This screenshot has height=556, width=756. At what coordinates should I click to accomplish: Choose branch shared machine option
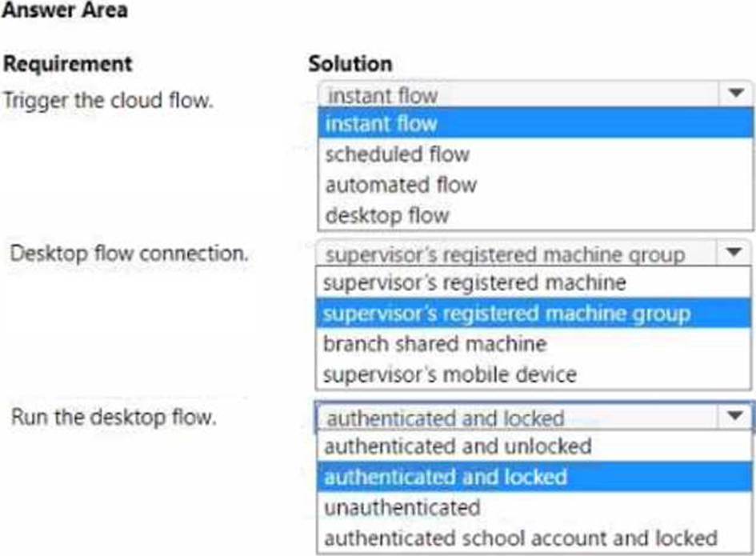(534, 344)
